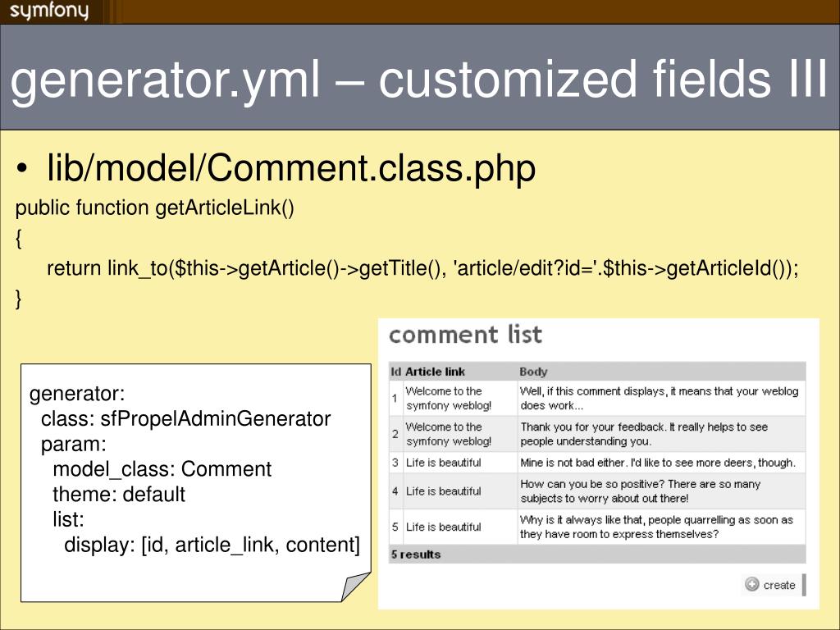Click Id cell '4' in the comment list
The width and height of the screenshot is (840, 630).
(395, 491)
